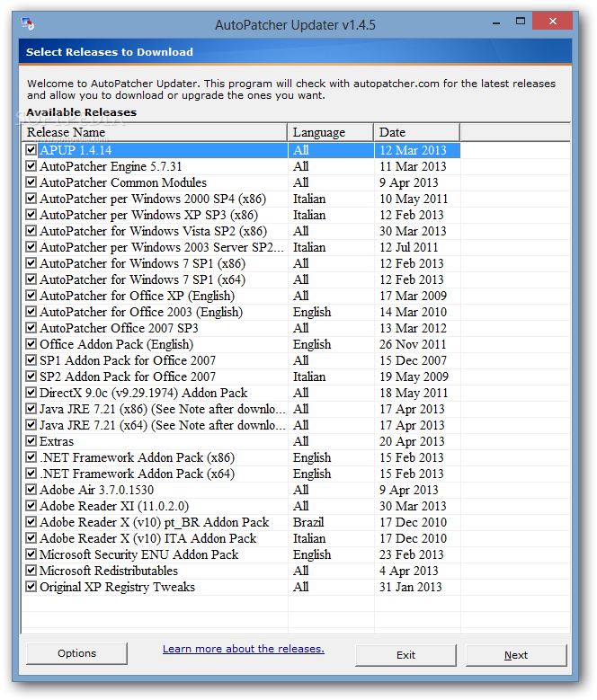Screen dimensions: 597x700
Task: Toggle AutoPatcher Common Modules checkbox
Action: (31, 182)
